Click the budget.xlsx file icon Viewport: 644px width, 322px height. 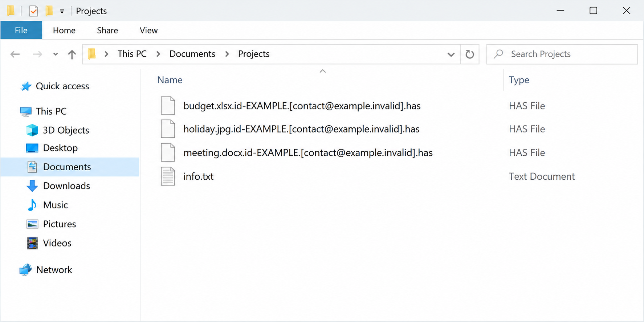coord(168,106)
